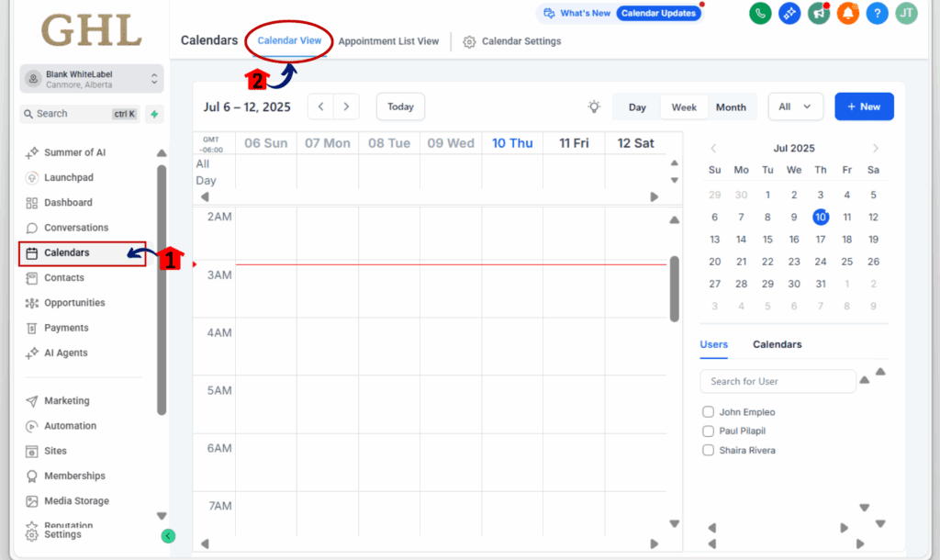Open Memberships in the sidebar
The image size is (940, 560).
pyautogui.click(x=74, y=476)
